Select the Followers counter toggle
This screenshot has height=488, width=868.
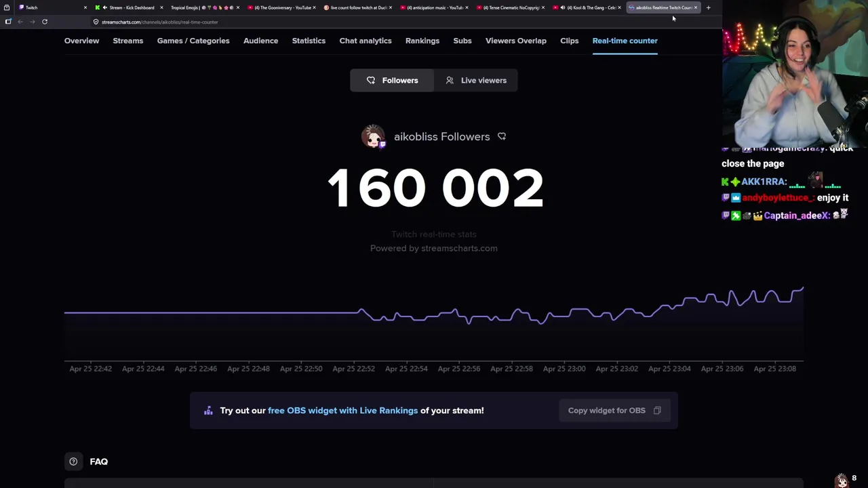coord(392,80)
